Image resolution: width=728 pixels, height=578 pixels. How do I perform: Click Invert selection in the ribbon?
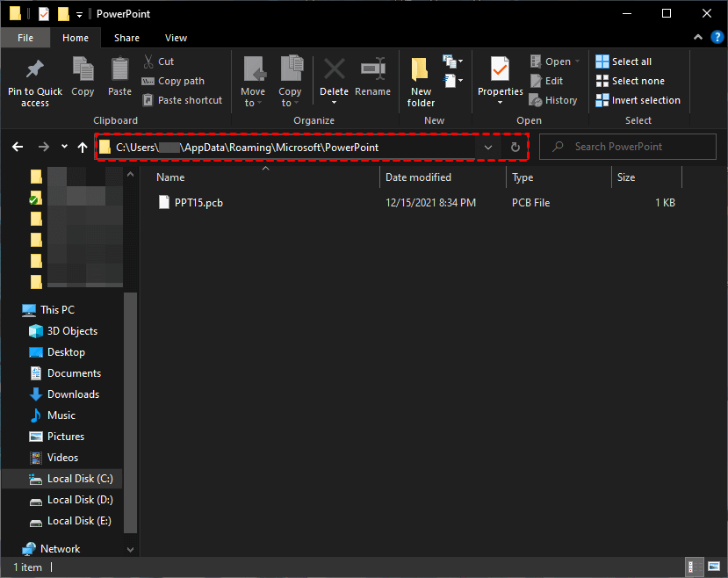pos(645,100)
